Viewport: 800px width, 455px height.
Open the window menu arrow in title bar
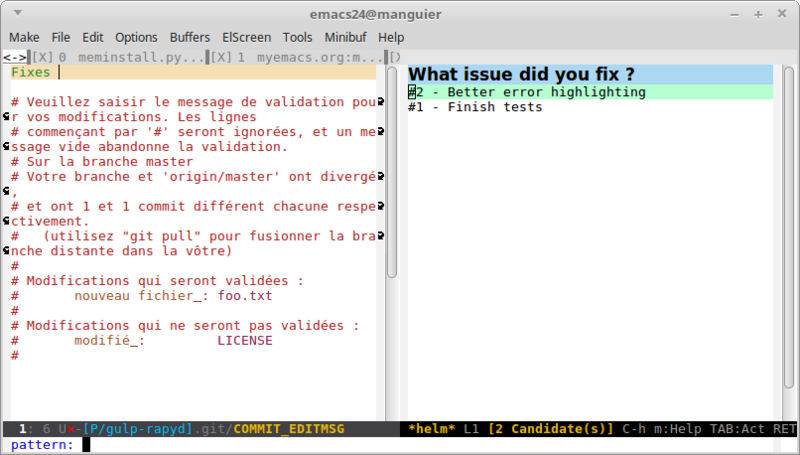click(x=17, y=13)
